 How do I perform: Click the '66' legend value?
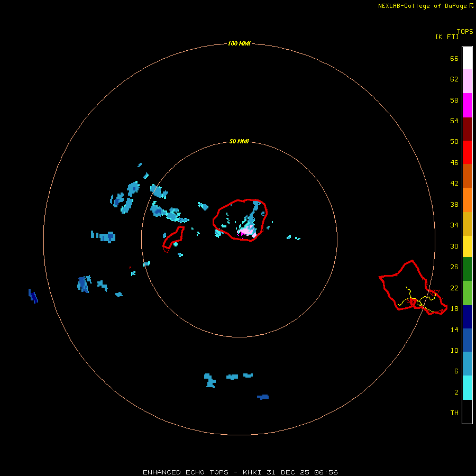pyautogui.click(x=454, y=58)
